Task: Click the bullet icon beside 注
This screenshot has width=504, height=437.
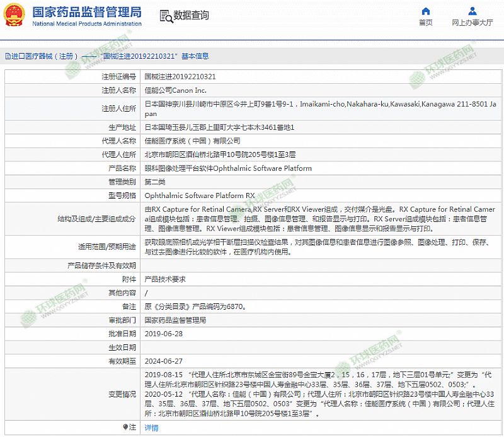Action: (125, 428)
